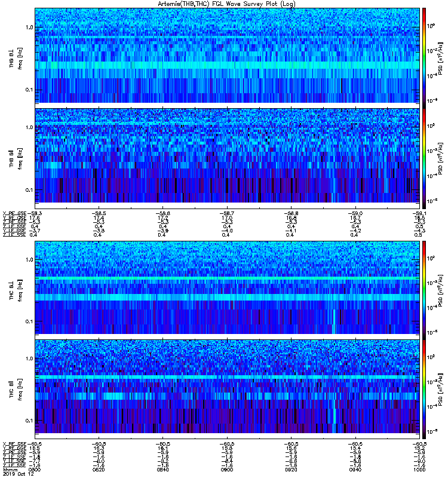This screenshot has height=478, width=448.
Task: Click the THC B∥ panel PSD color bar
Action: pos(424,390)
